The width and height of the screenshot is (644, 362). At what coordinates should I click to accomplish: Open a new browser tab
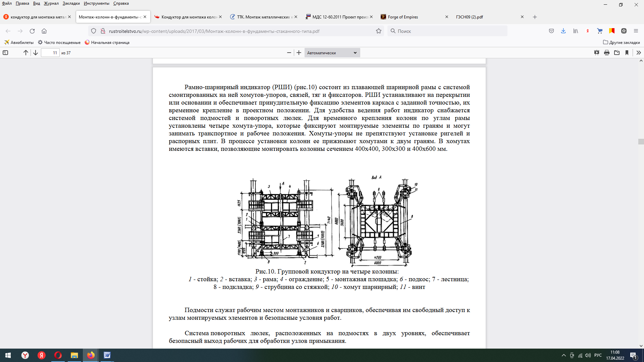coord(535,17)
